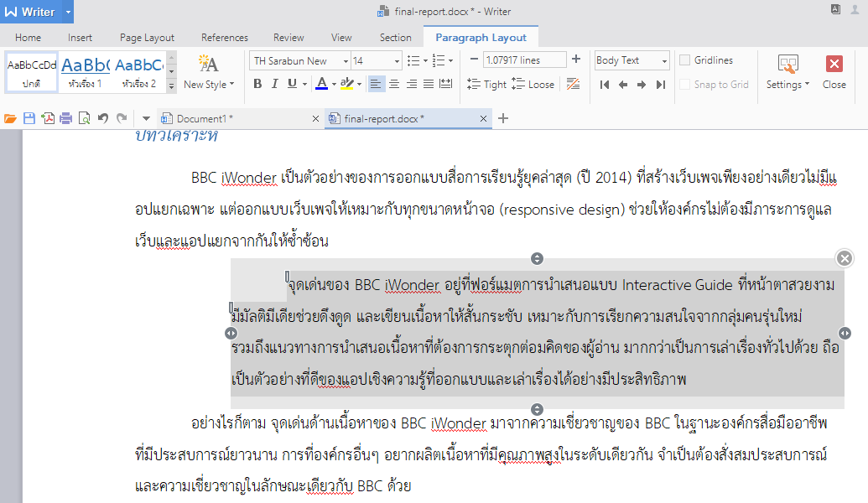Toggle underline formatting
The height and width of the screenshot is (503, 868).
pos(292,84)
